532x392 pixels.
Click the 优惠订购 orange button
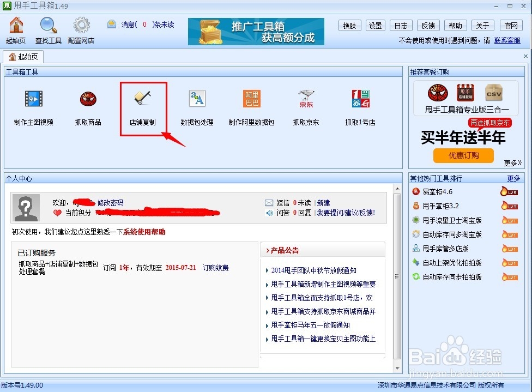tap(463, 155)
